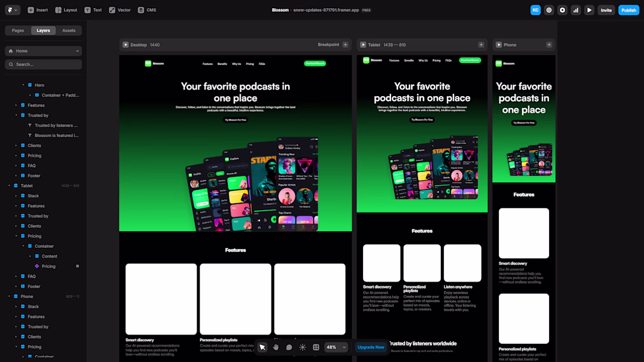Screen dimensions: 644x362
Task: Click FAQs in Desktop frame navigation
Action: tap(262, 64)
